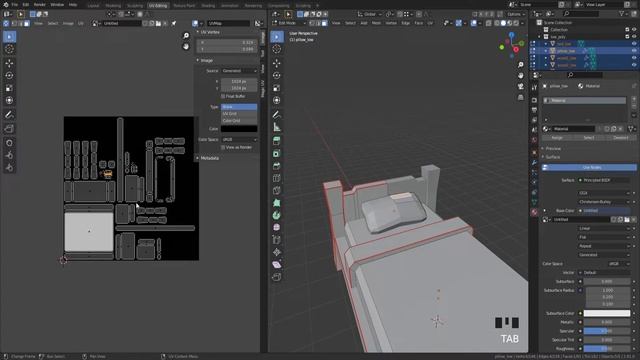Open the Modifier properties wrench tab
This screenshot has width=640, height=360.
pyautogui.click(x=534, y=162)
